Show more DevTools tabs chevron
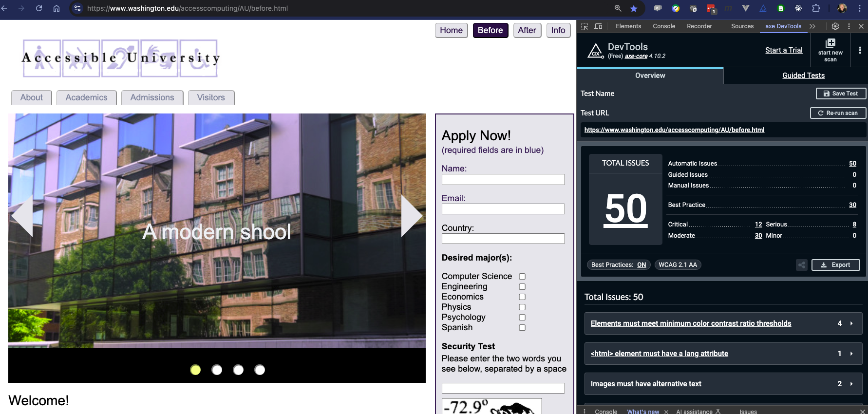The height and width of the screenshot is (414, 868). pyautogui.click(x=812, y=26)
